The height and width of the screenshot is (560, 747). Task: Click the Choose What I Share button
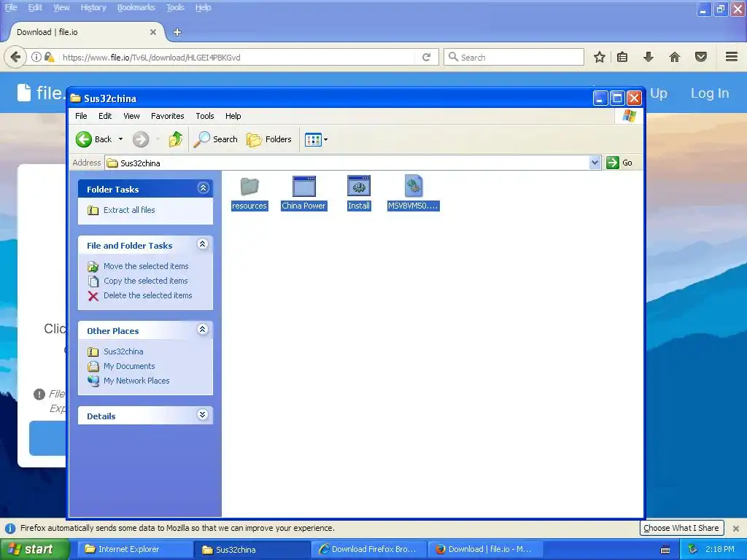click(x=681, y=528)
